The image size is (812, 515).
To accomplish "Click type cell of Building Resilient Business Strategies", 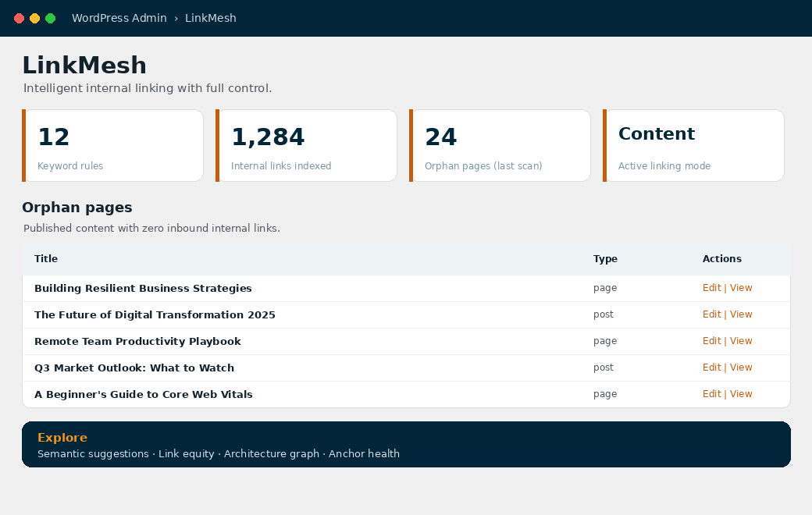I will click(x=605, y=288).
